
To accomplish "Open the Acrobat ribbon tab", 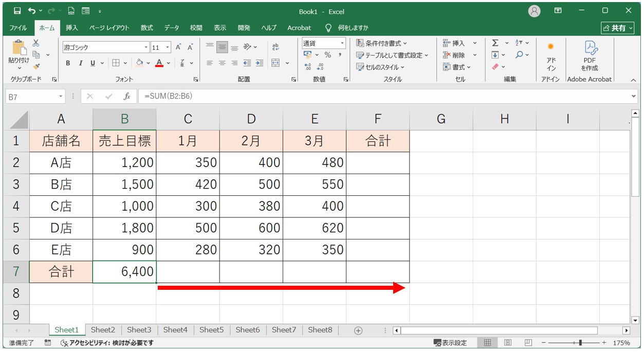I will pyautogui.click(x=299, y=28).
